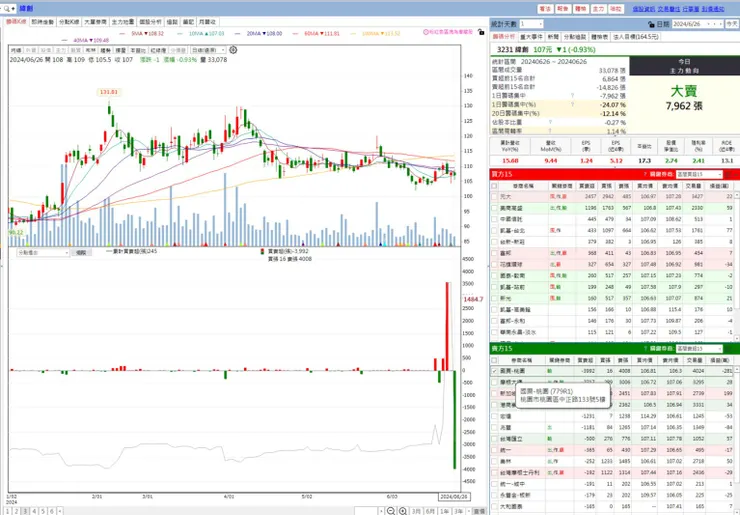Viewport: 740px width, 515px height.
Task: Select the 台灣匯立 row in sellers list
Action: 612,439
